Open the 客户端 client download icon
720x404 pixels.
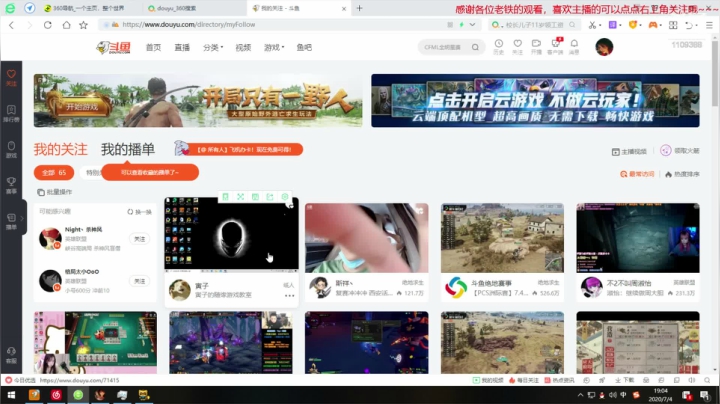[x=555, y=46]
